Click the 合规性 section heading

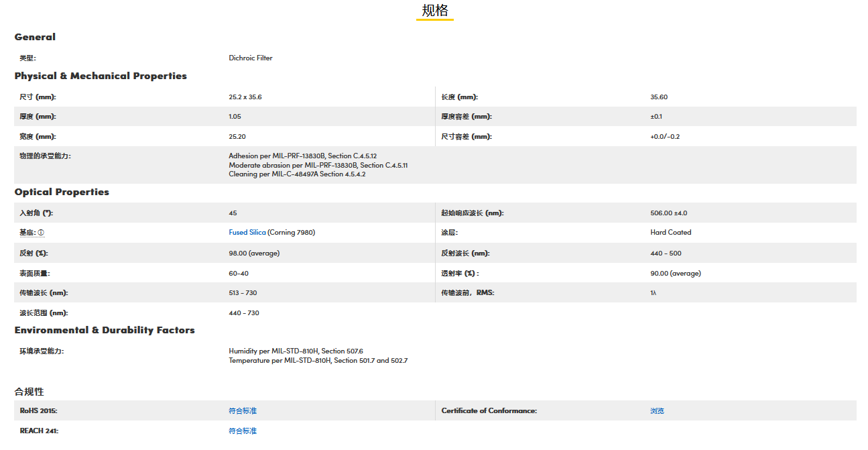tap(29, 392)
